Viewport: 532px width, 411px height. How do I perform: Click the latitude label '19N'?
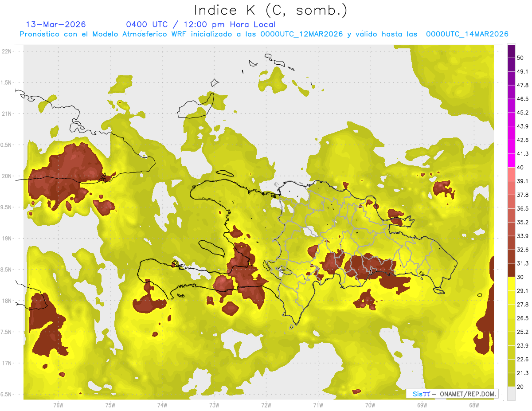[x=7, y=239]
